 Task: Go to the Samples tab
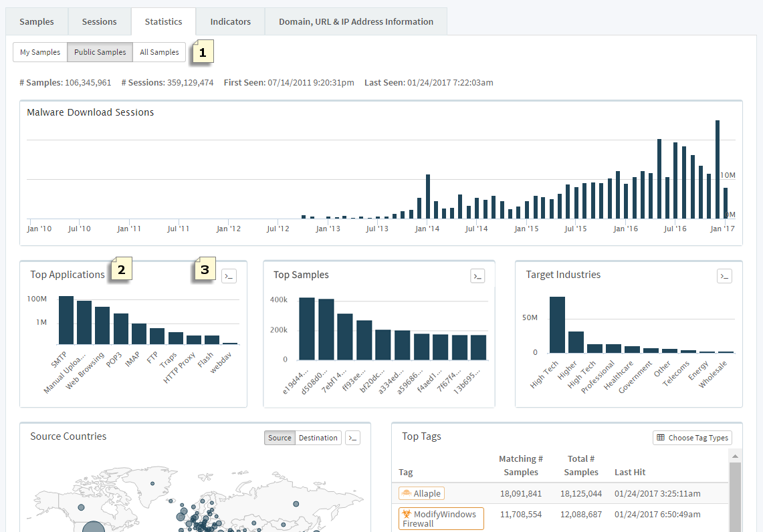[37, 21]
